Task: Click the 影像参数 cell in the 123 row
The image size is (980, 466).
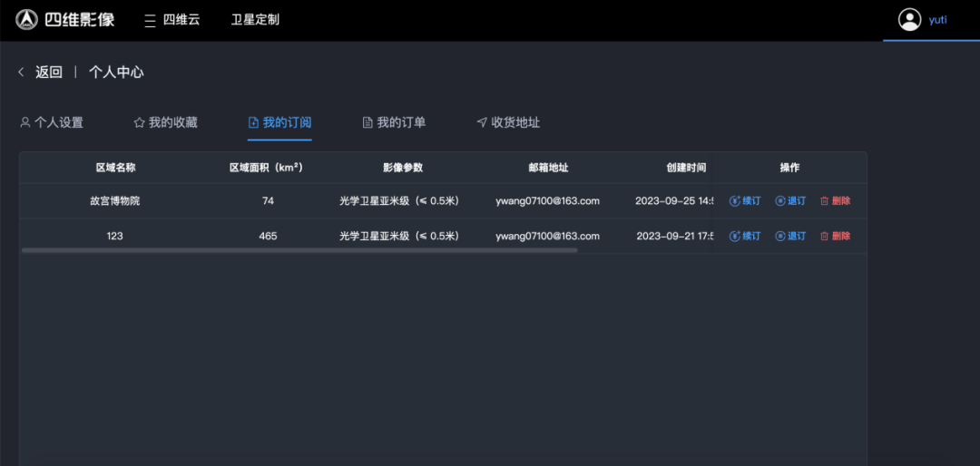Action: pos(400,236)
